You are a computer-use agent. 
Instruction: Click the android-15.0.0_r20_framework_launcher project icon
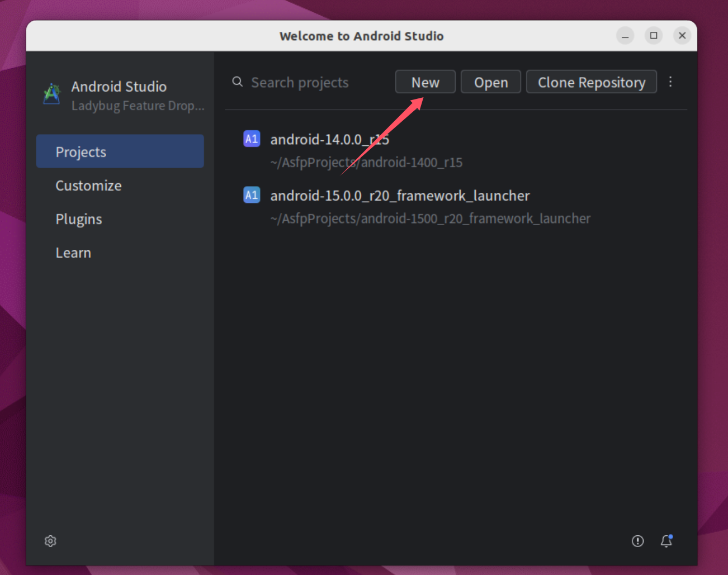coord(252,195)
